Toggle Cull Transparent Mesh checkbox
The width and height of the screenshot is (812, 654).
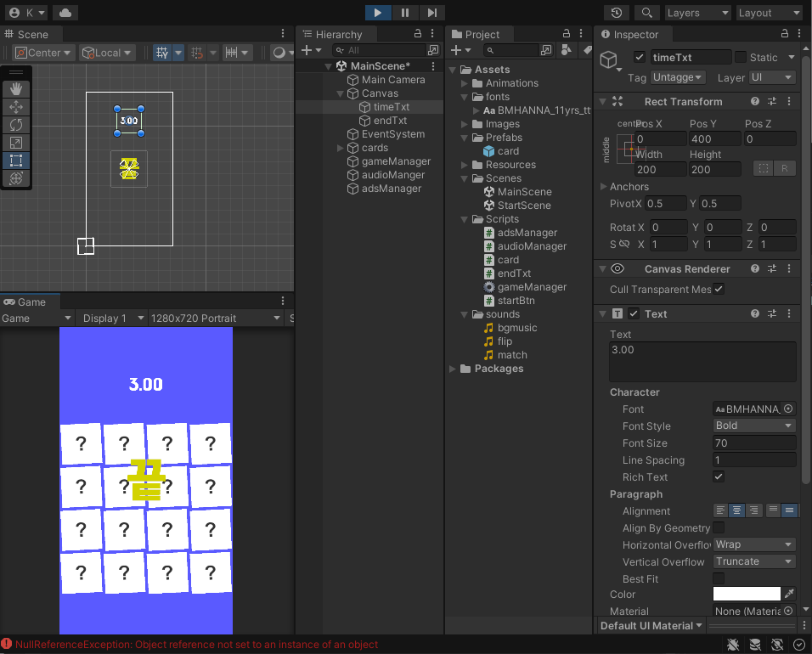tap(719, 289)
